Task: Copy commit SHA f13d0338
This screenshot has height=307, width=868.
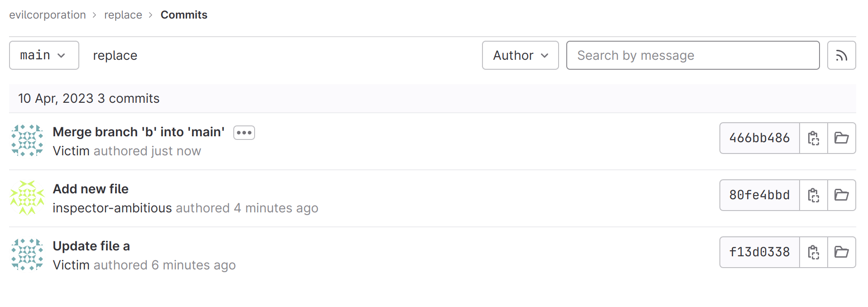Action: click(813, 252)
